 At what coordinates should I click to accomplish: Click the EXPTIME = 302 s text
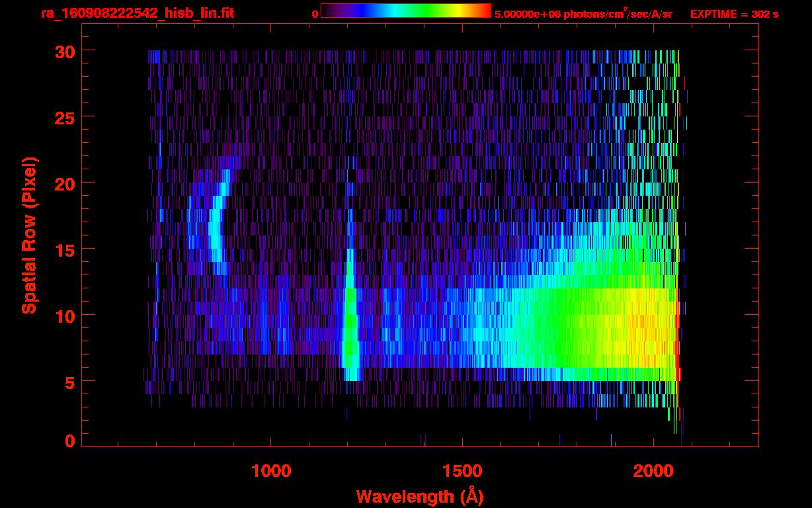(734, 14)
